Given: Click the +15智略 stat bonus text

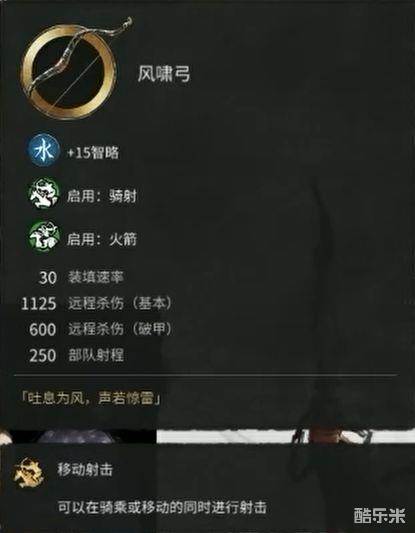Looking at the screenshot, I should point(93,153).
